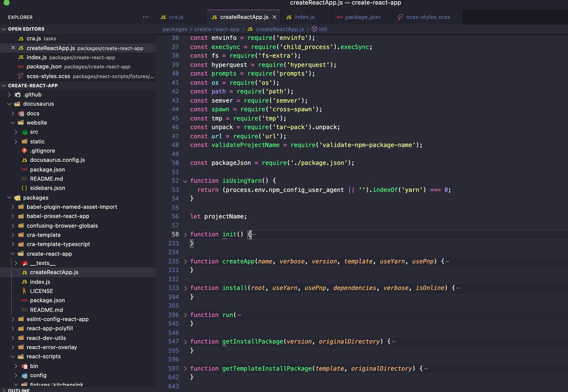Expand the cra-template folder
Viewport: 568px width, 392px height.
(13, 235)
